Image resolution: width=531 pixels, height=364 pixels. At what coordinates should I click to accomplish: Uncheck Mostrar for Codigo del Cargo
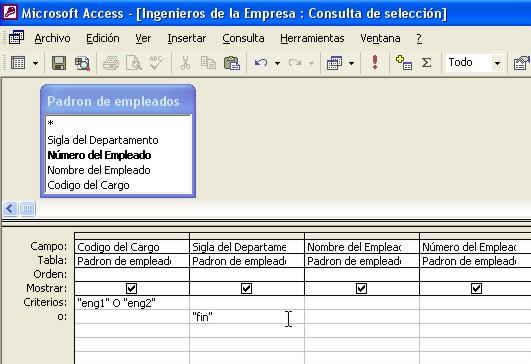131,288
